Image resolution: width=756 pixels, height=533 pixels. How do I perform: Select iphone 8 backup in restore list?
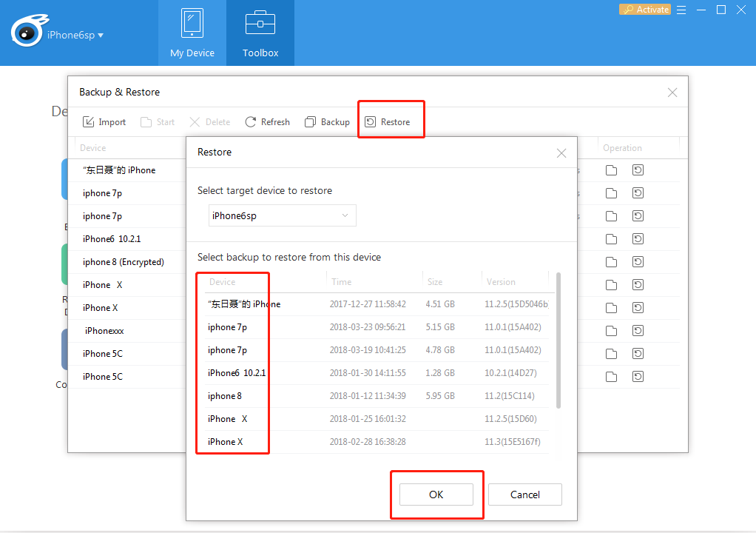[377, 396]
